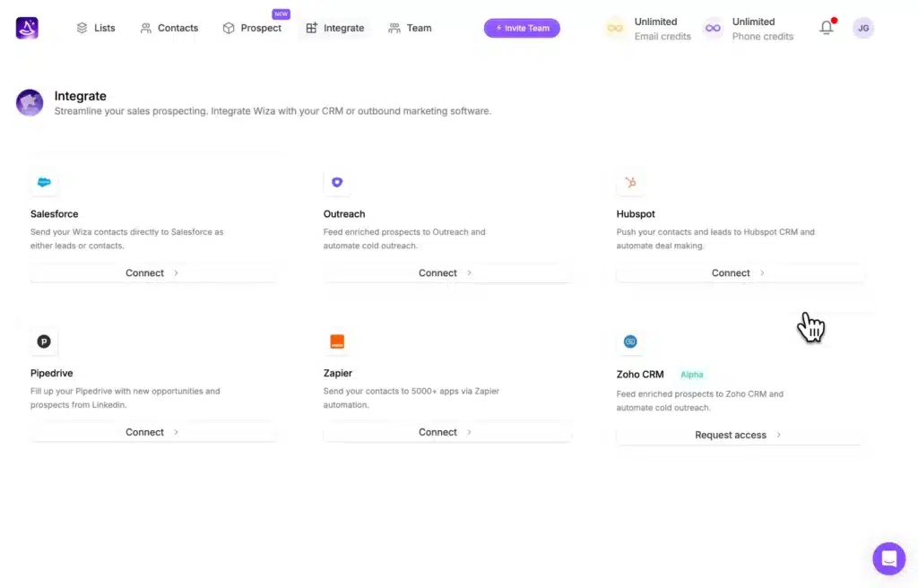This screenshot has height=588, width=918.
Task: Click the Pipedrive logo icon
Action: 44,342
